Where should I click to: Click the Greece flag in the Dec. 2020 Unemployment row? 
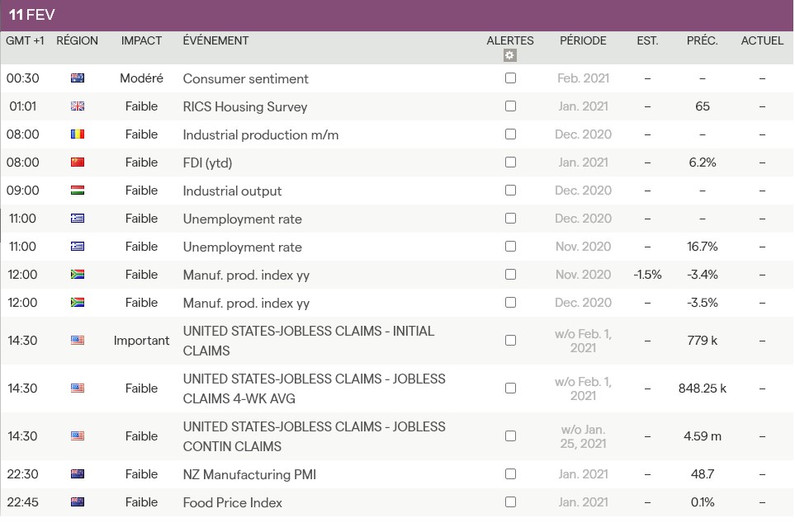pyautogui.click(x=78, y=218)
